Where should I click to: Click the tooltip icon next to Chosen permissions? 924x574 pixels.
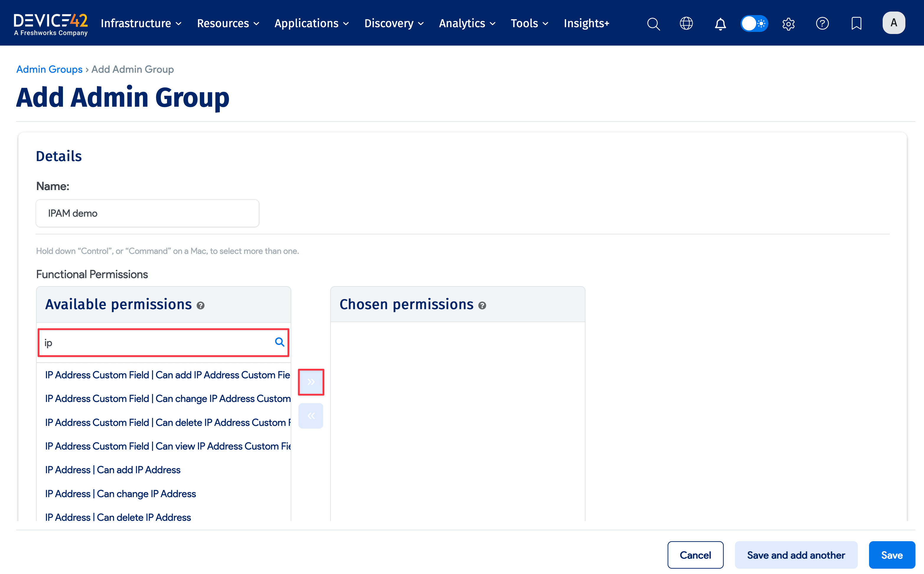pyautogui.click(x=482, y=305)
